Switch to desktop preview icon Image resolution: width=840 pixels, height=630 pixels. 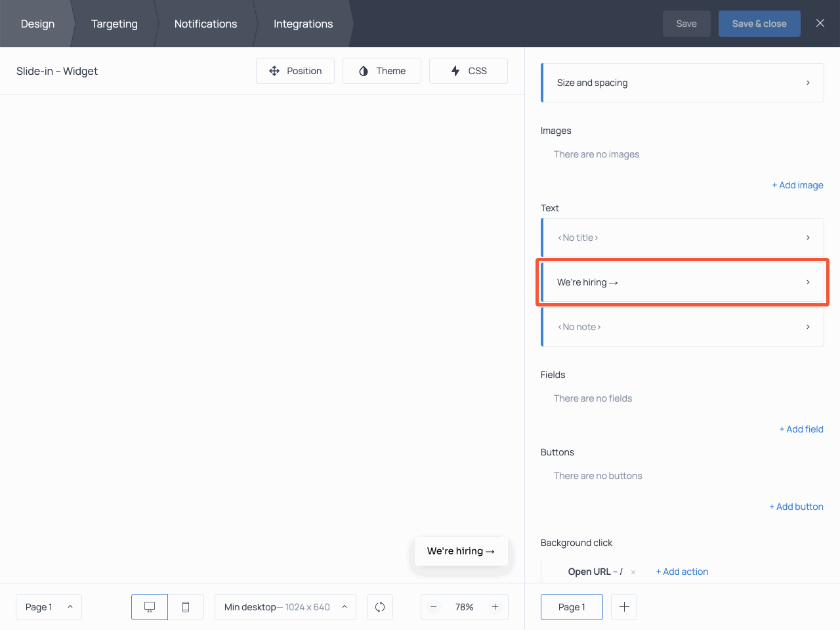(149, 607)
